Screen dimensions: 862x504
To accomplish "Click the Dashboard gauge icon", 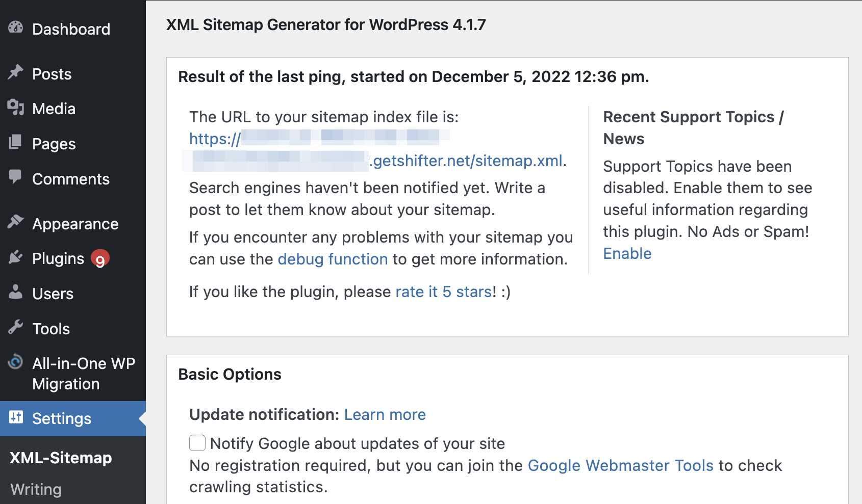I will pyautogui.click(x=16, y=28).
